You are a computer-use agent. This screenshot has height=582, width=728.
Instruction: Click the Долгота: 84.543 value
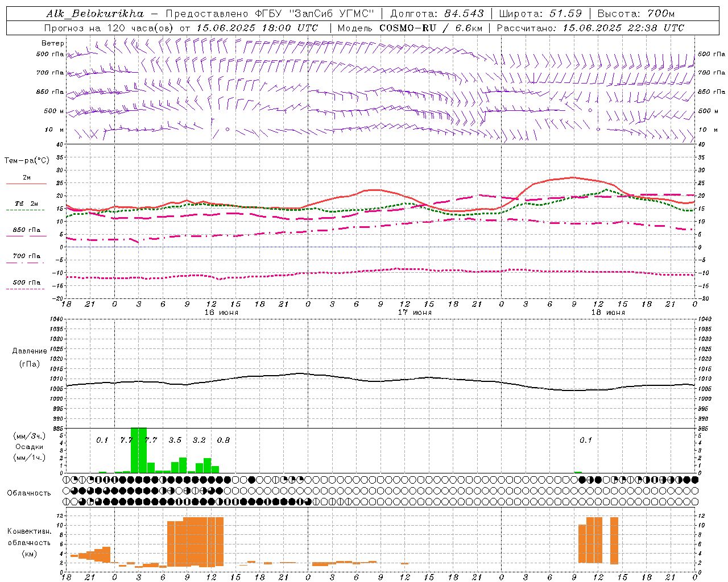coord(437,14)
